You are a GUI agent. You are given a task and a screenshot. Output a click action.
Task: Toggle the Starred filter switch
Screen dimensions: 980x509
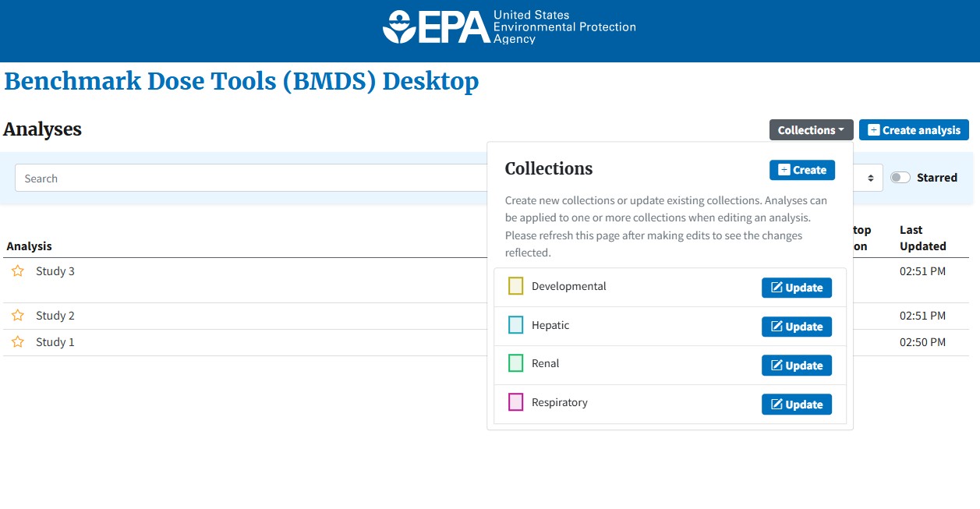point(900,178)
